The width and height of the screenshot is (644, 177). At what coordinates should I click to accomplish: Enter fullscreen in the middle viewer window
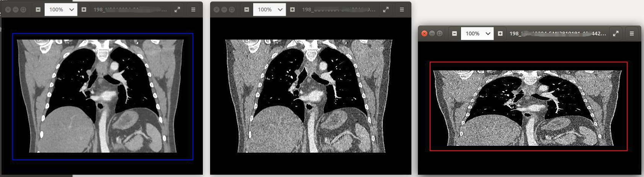386,10
